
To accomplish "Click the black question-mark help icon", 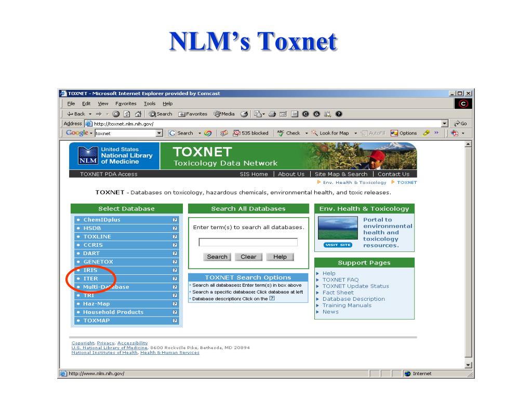I will tap(339, 114).
